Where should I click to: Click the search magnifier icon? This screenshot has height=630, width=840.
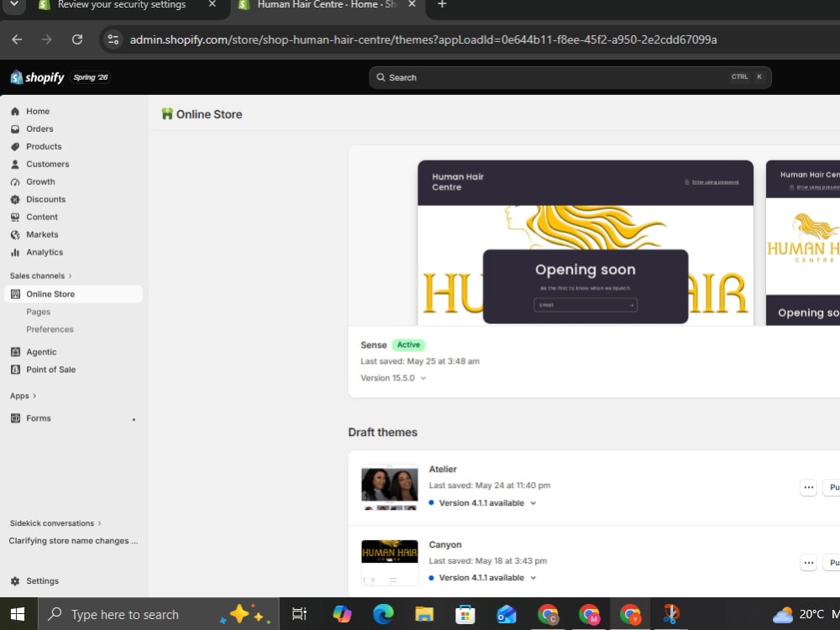coord(381,77)
